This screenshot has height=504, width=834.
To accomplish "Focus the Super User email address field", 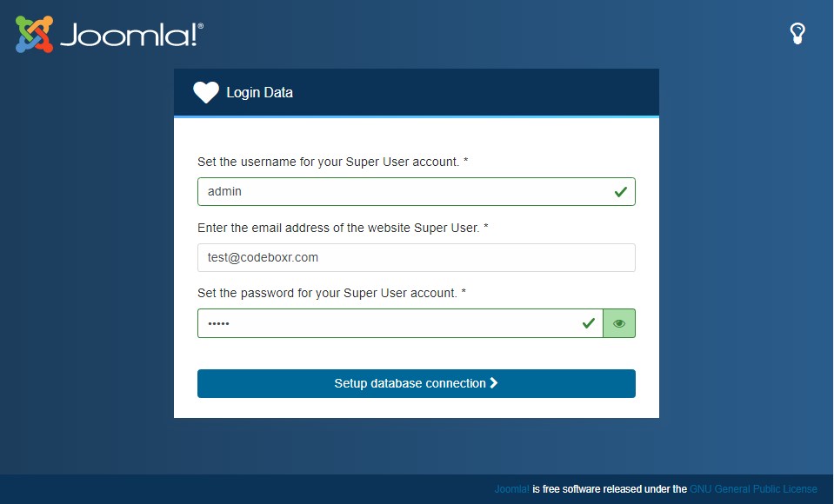I will pyautogui.click(x=417, y=257).
